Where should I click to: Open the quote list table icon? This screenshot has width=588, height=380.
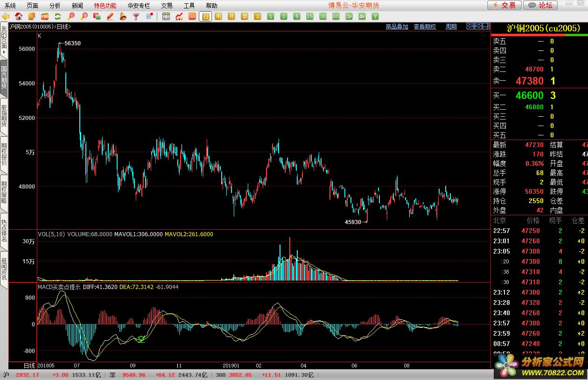(x=166, y=17)
